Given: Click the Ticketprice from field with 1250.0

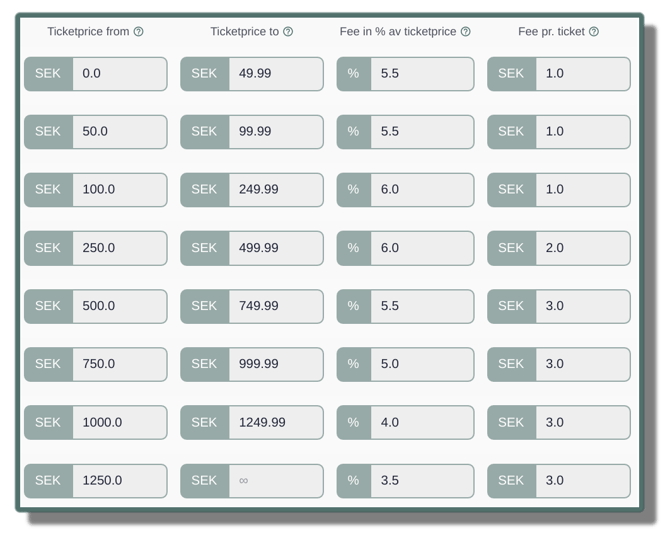Looking at the screenshot, I should (118, 480).
